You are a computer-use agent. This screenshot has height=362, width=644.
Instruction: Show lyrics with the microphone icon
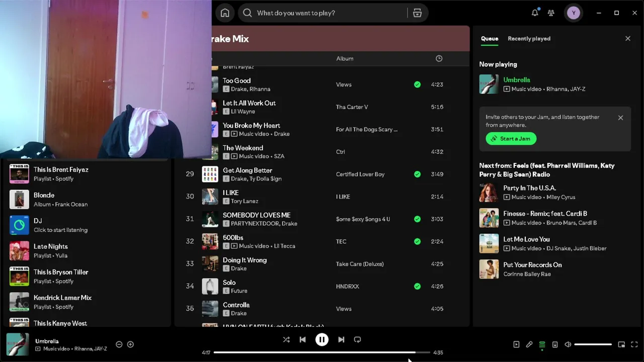(x=529, y=344)
